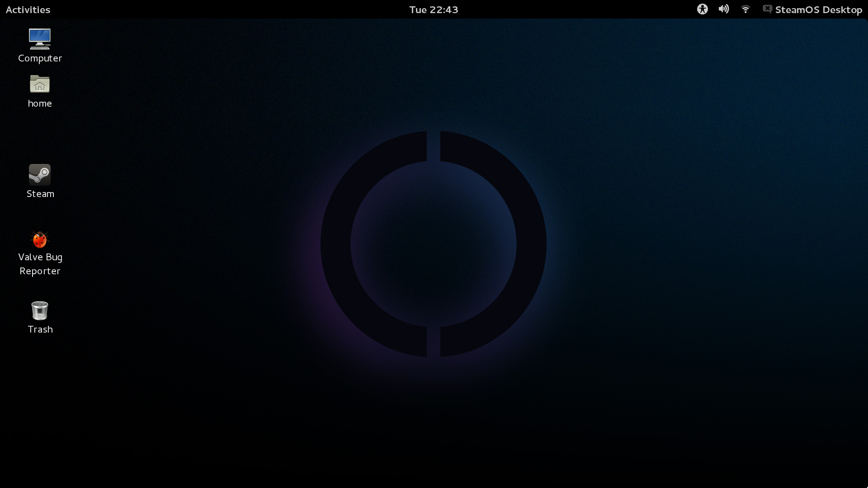Click empty desktop area below the Trash icon

(x=40, y=398)
